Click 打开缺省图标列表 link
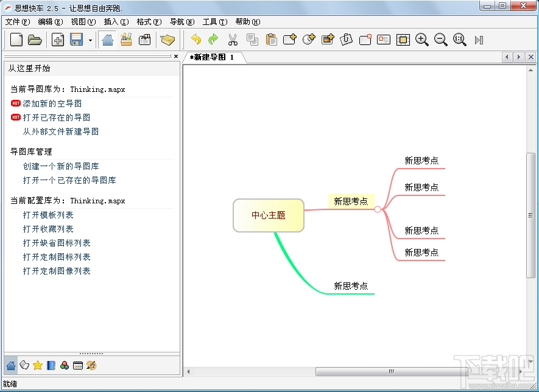The height and width of the screenshot is (392, 539). (57, 243)
